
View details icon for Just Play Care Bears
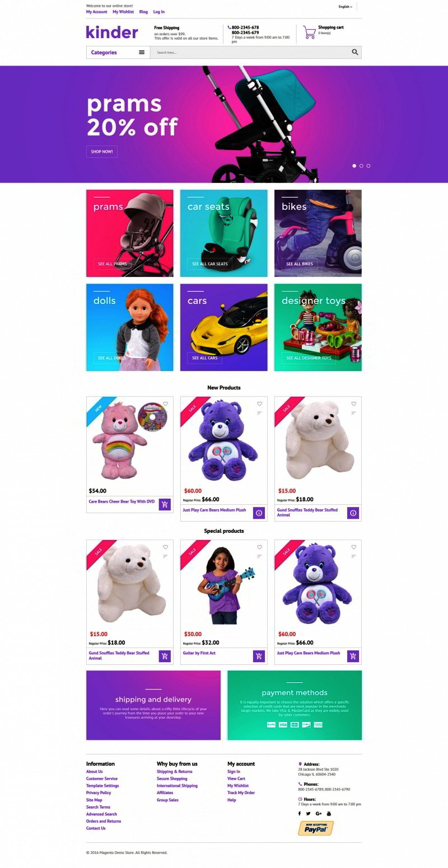[259, 513]
